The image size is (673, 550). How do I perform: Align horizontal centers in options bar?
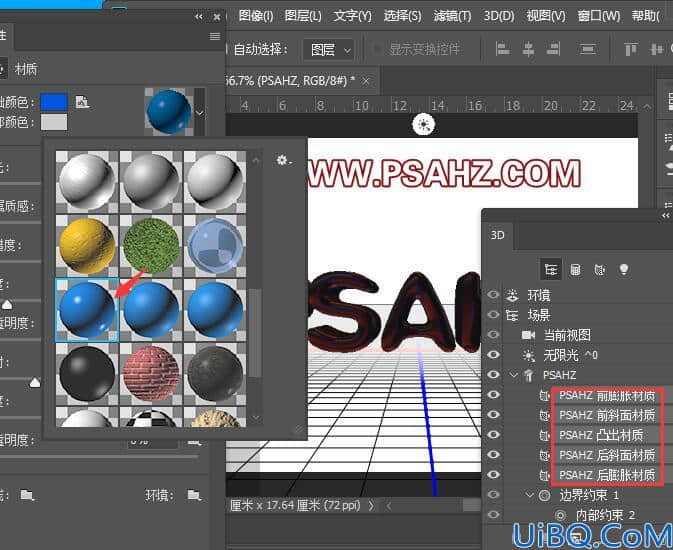click(528, 49)
